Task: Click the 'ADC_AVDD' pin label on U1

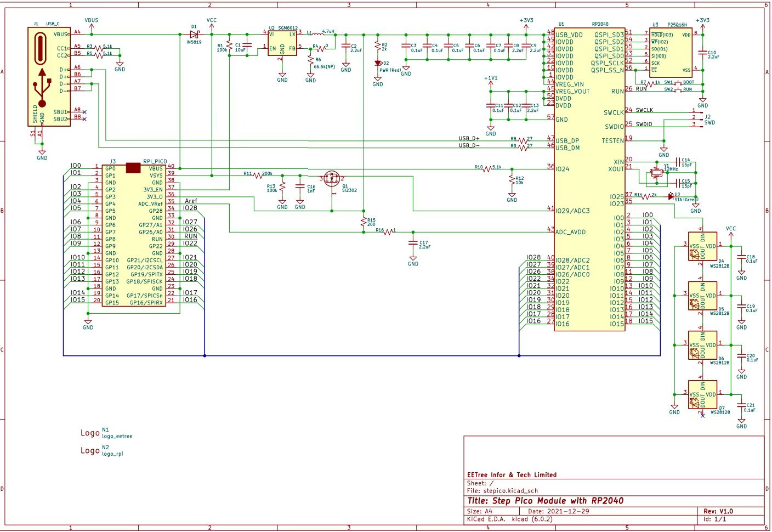Action: click(571, 232)
